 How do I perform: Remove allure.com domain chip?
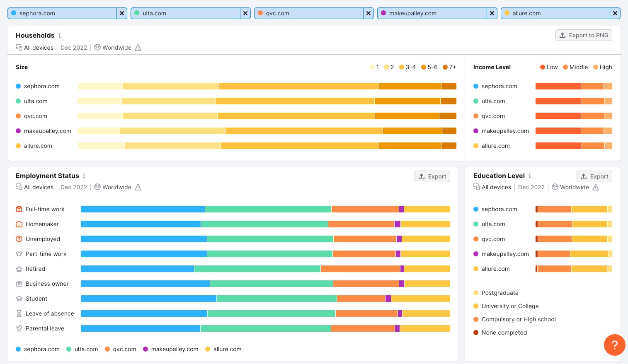tap(615, 13)
